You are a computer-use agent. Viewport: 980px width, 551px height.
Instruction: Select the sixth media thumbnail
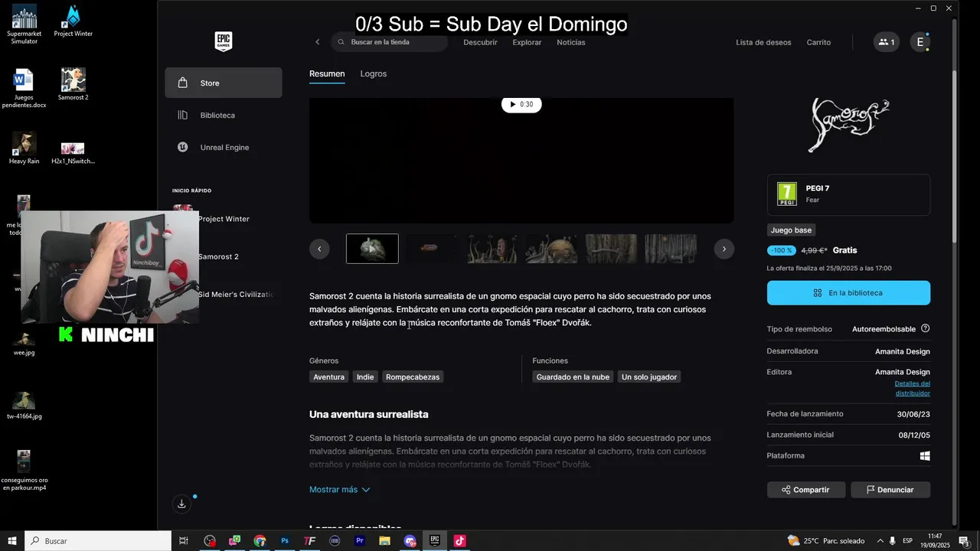(x=671, y=249)
